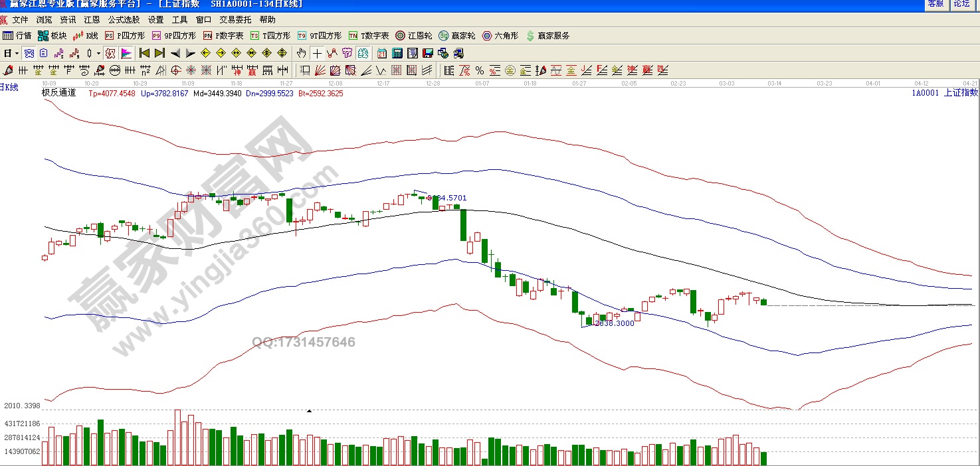
Task: Click the 赢家服务 dollar sign link
Action: click(547, 36)
